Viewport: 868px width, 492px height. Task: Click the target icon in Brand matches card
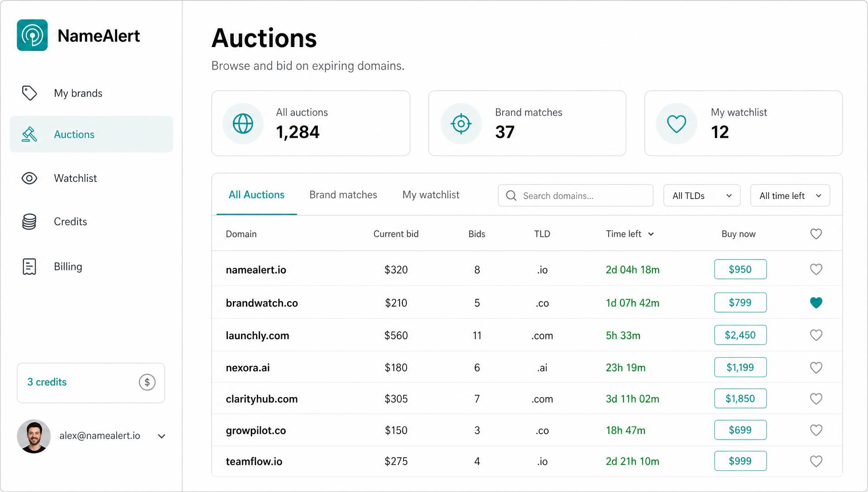[461, 123]
